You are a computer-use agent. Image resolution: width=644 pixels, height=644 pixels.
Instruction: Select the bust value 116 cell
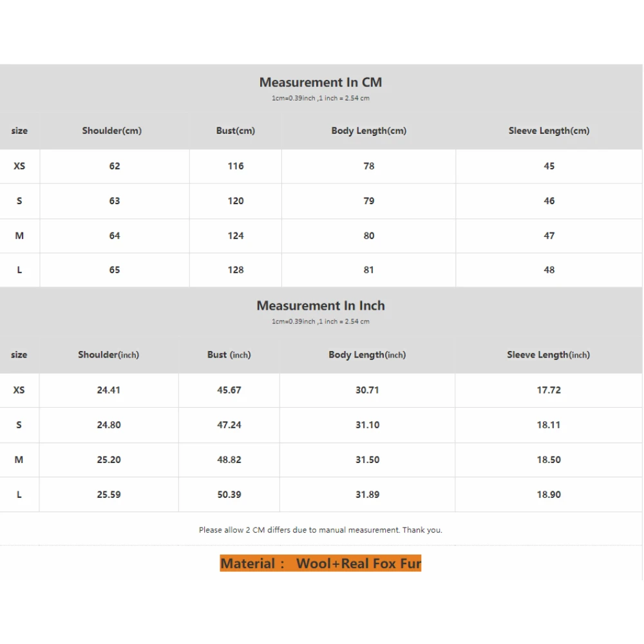point(236,166)
